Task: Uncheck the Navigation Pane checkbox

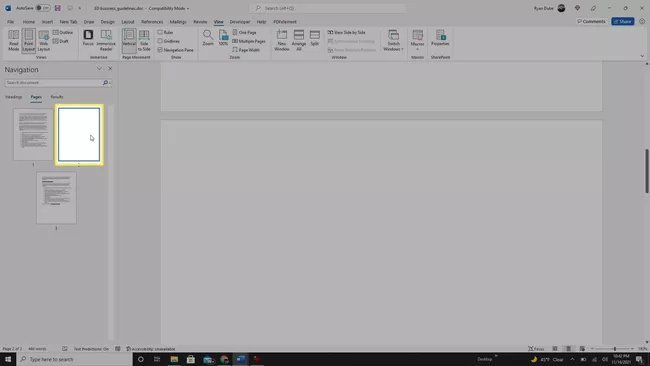Action: click(x=160, y=50)
